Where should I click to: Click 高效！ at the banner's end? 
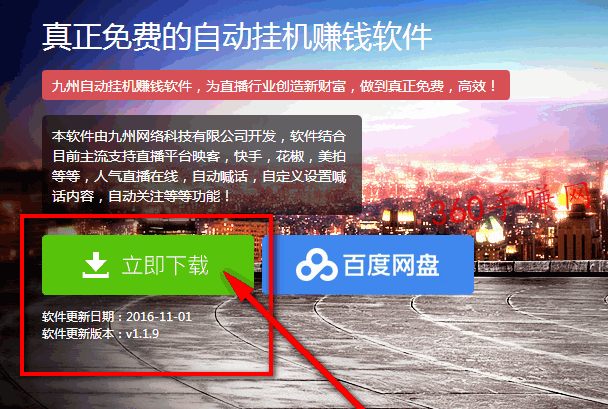coord(477,86)
